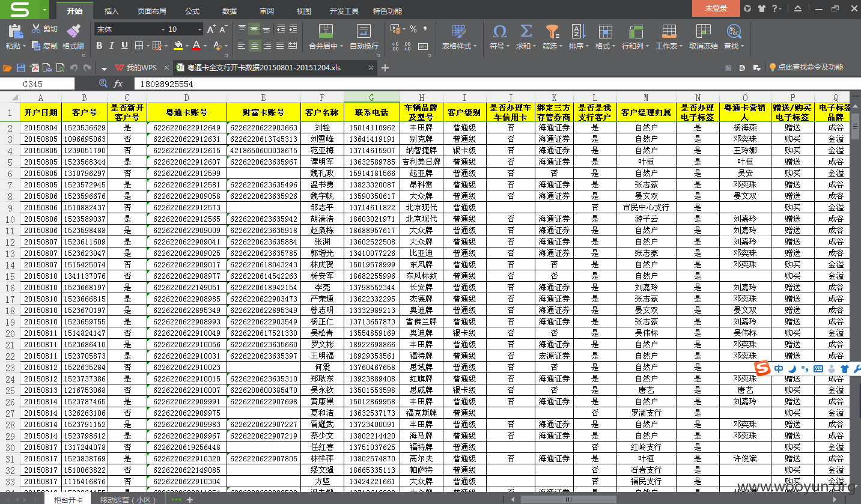Toggle Italic formatting
The height and width of the screenshot is (504, 861).
113,46
